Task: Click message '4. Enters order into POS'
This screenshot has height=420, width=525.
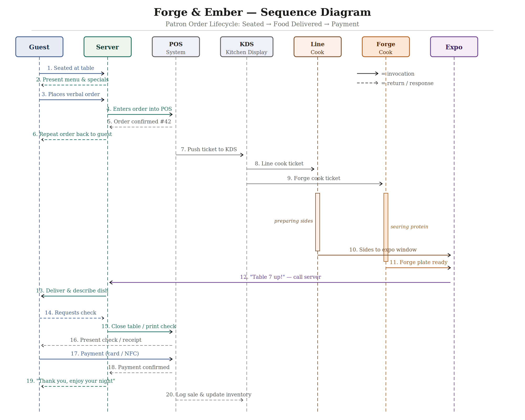Action: (139, 109)
